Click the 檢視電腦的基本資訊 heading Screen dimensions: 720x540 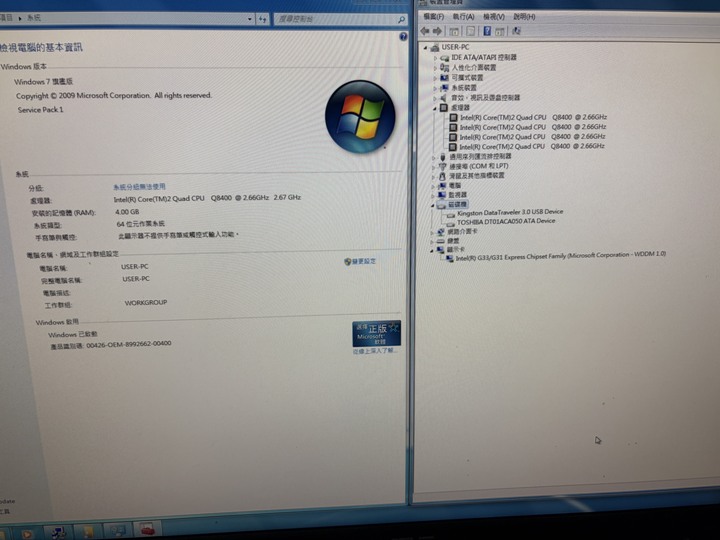(x=41, y=47)
